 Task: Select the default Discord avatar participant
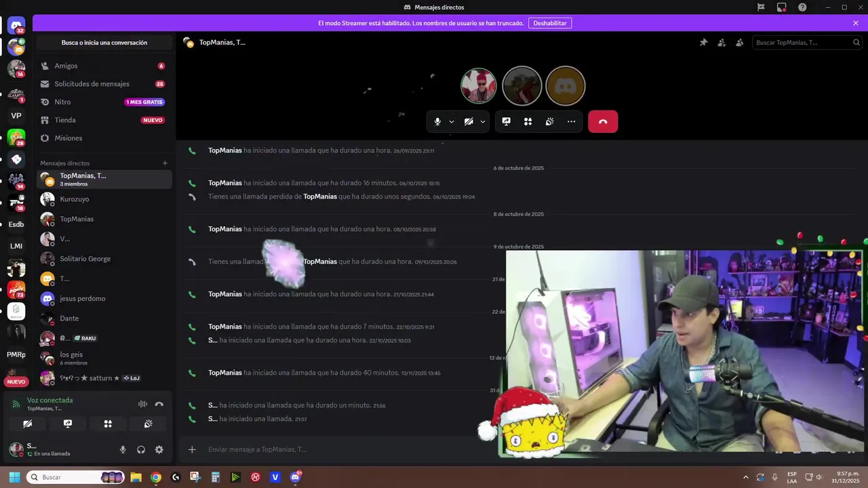coord(566,86)
